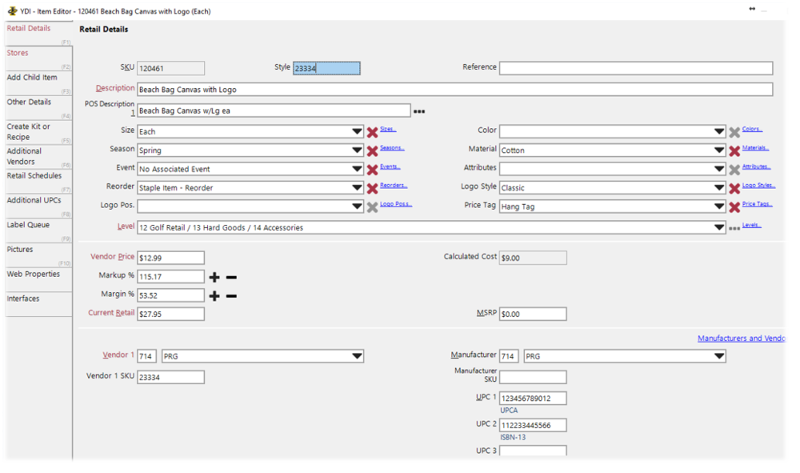Expand the Size dropdown
Image resolution: width=800 pixels, height=473 pixels.
[x=357, y=132]
